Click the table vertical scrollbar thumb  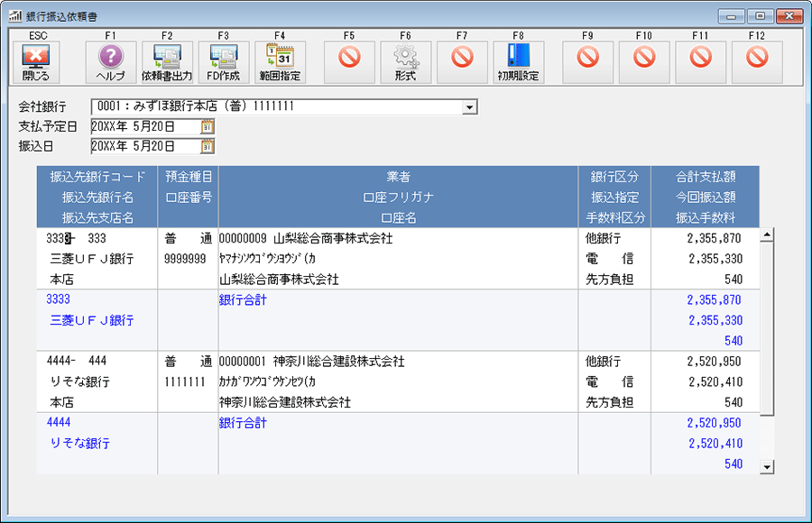[767, 328]
